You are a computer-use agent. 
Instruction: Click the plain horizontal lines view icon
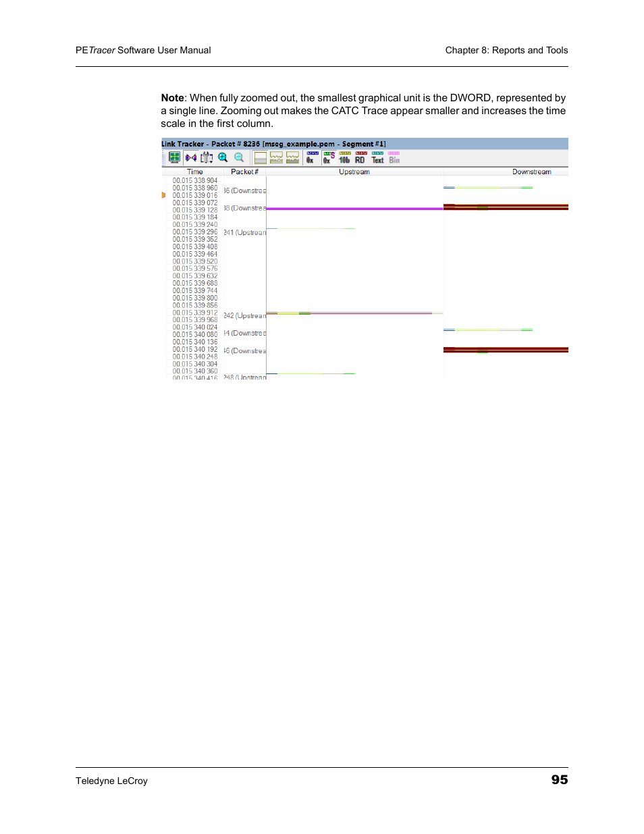click(261, 158)
